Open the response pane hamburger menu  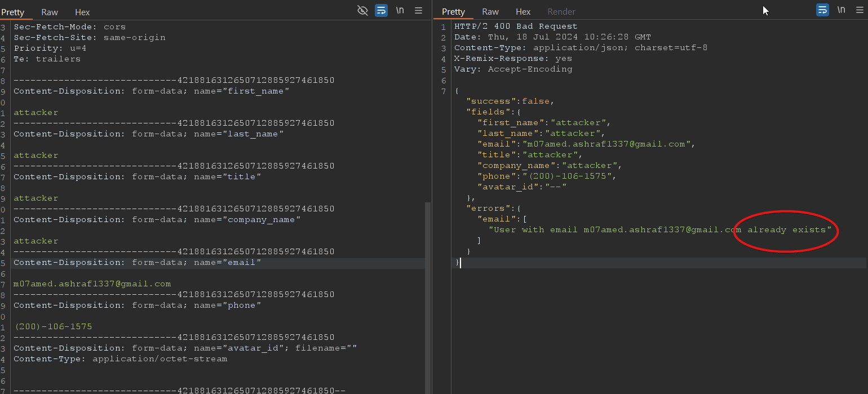coord(860,10)
